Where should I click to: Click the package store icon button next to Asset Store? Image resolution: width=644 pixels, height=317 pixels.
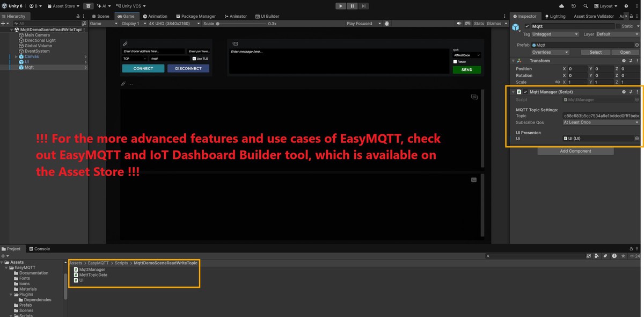coord(89,6)
